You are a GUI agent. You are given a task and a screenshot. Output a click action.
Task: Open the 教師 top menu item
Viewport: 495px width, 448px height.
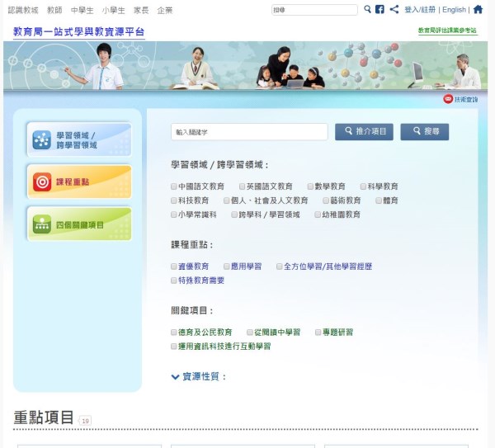click(x=54, y=10)
